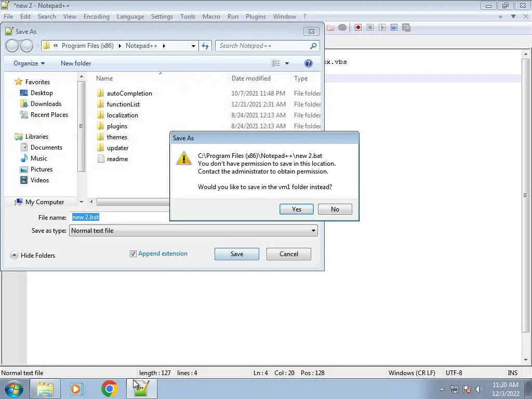The width and height of the screenshot is (532, 399).
Task: Click the dialog Forward navigation arrow
Action: click(x=26, y=46)
